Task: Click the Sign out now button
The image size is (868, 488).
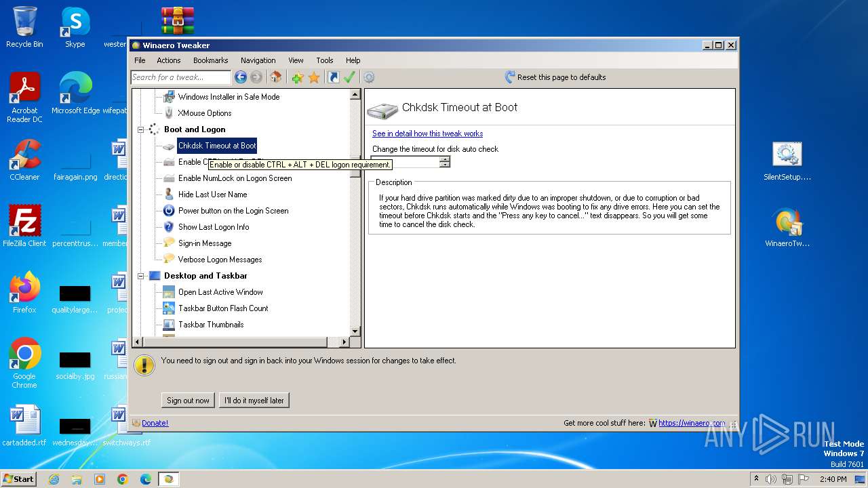Action: 188,401
